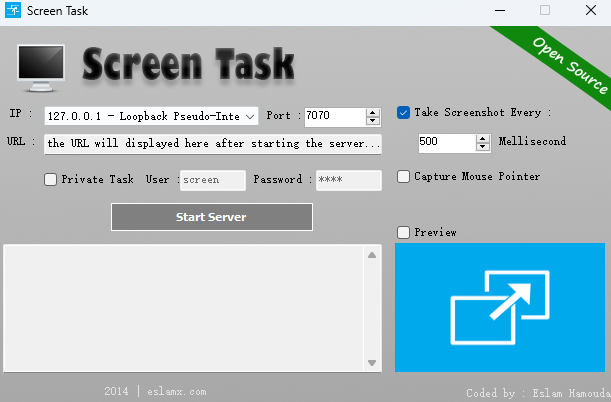
Task: Increase the Port number with up arrow
Action: point(373,112)
